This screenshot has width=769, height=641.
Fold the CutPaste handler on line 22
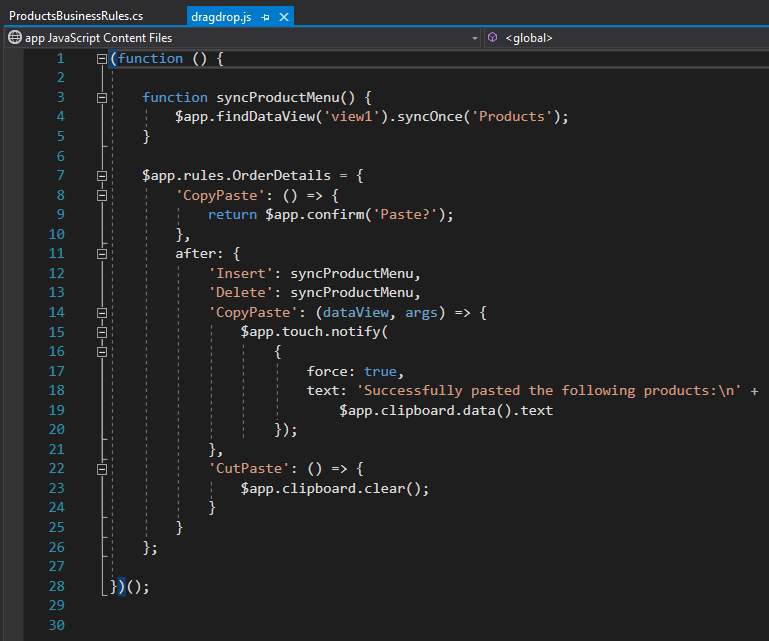[102, 469]
